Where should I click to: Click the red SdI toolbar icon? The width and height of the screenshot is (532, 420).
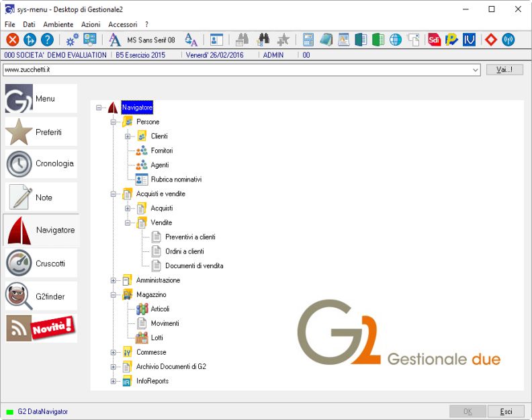click(x=434, y=40)
